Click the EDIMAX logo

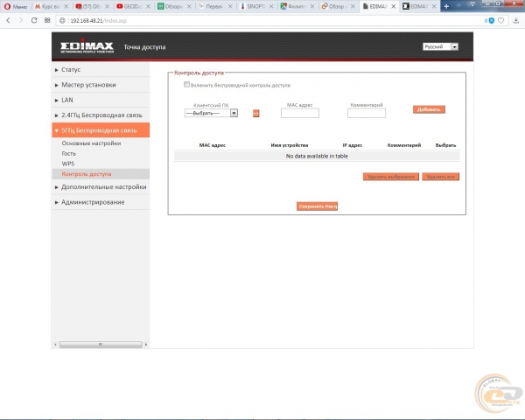[x=87, y=45]
